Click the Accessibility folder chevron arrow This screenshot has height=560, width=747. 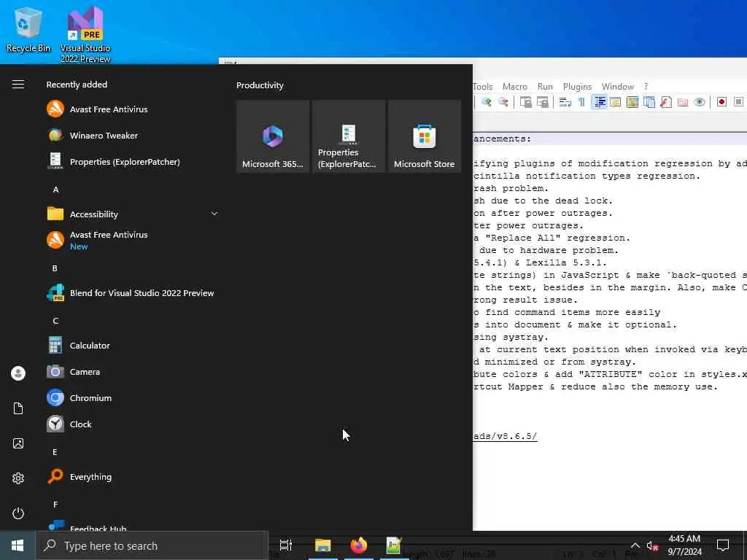[214, 214]
